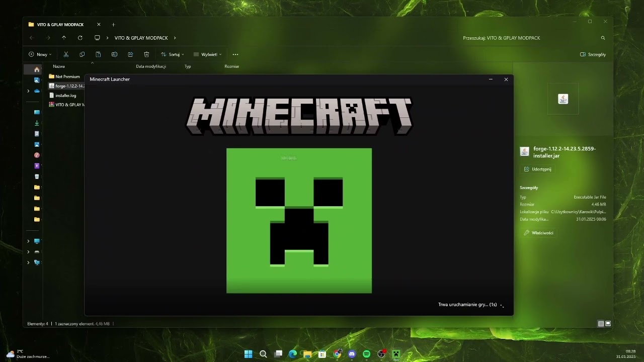Open the weather widget on the taskbar
This screenshot has width=644, height=362.
coord(28,354)
